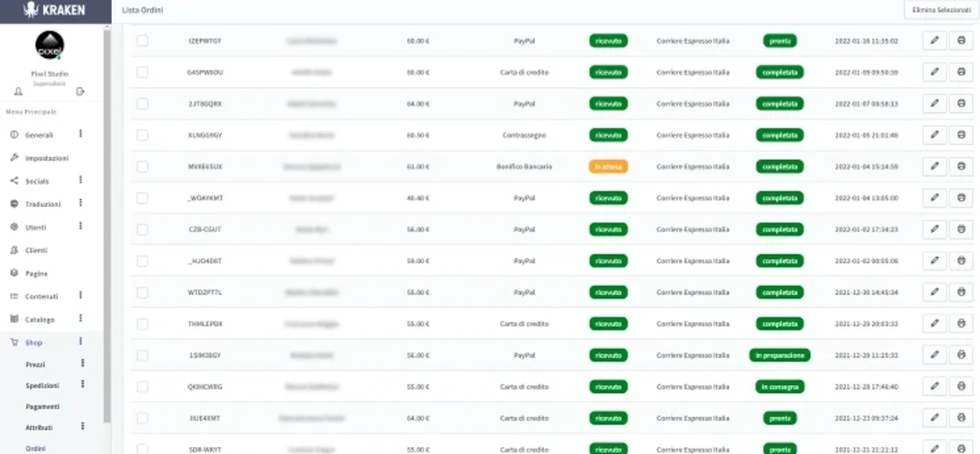
Task: Print order 64SPW8OU via the printer icon
Action: click(x=961, y=71)
